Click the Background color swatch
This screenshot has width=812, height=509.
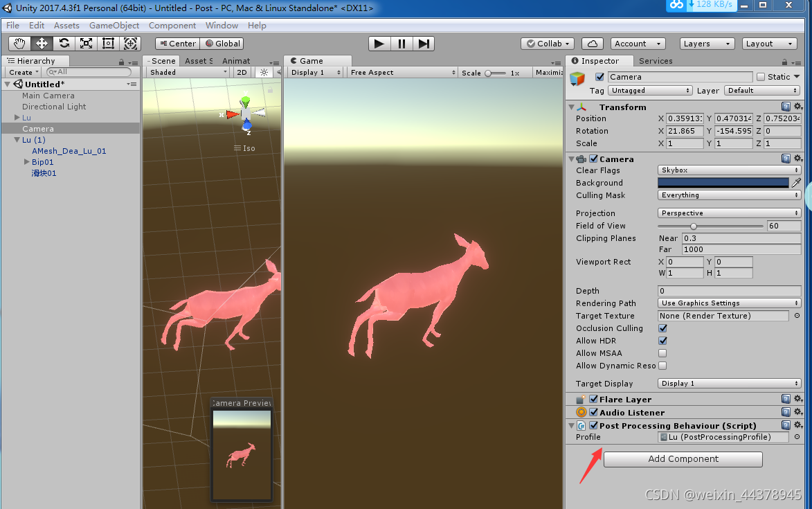(723, 182)
